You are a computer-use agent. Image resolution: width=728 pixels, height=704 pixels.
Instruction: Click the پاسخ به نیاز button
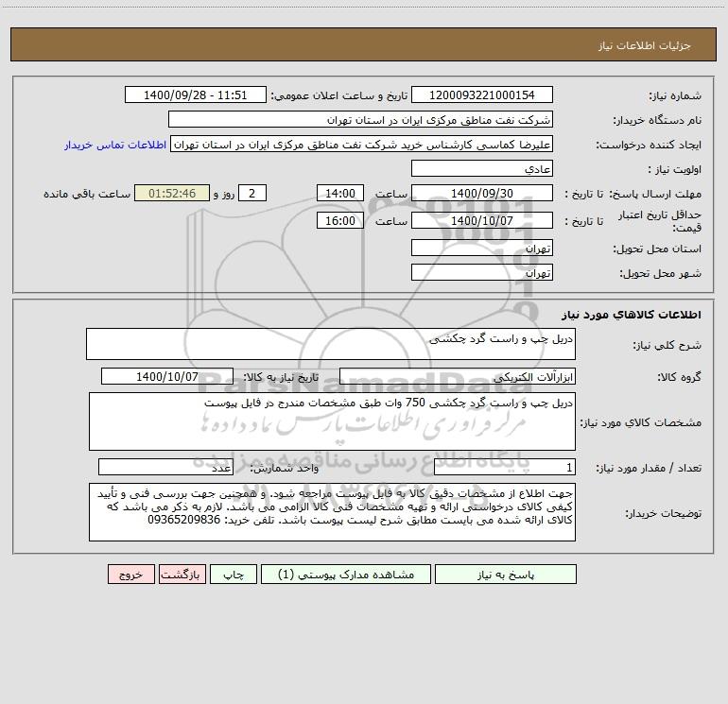pyautogui.click(x=505, y=575)
